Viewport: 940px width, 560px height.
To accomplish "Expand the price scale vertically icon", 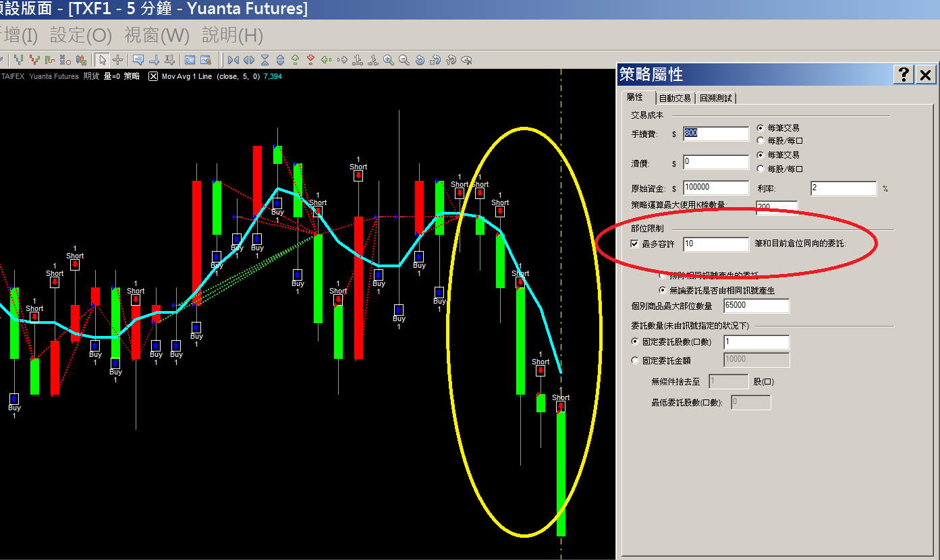I will coord(280,59).
